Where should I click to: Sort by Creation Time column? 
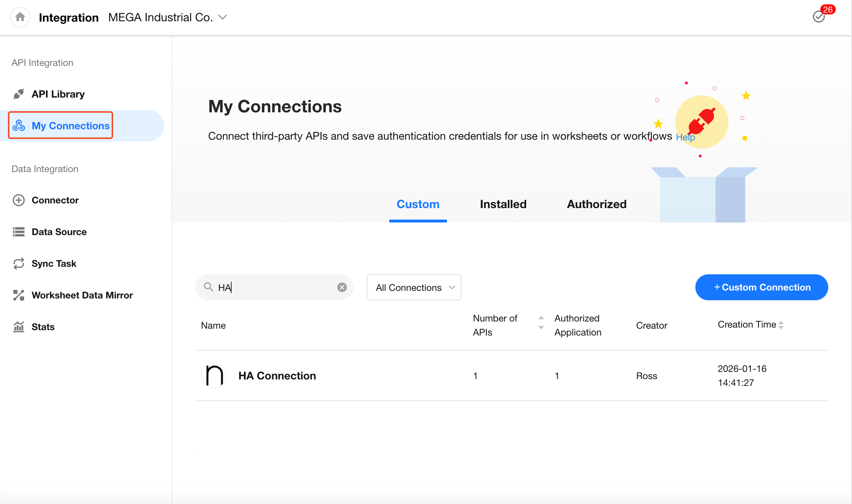(x=781, y=325)
